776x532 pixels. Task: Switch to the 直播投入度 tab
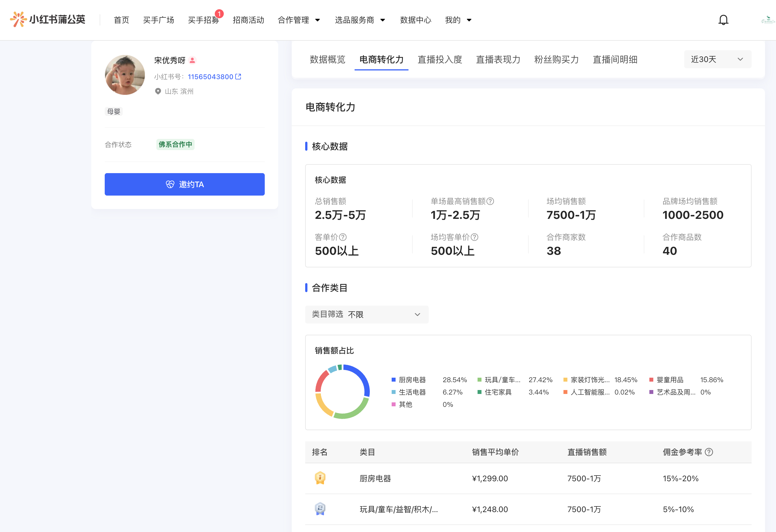[440, 59]
